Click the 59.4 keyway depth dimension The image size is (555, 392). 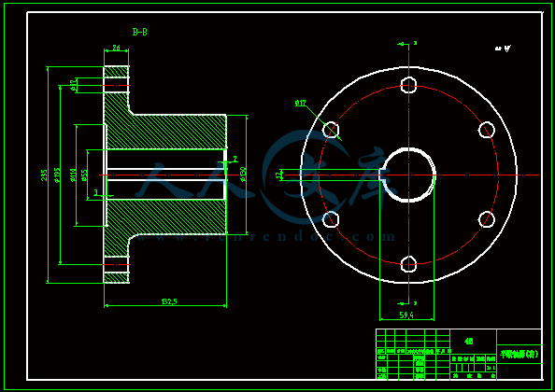(x=406, y=315)
